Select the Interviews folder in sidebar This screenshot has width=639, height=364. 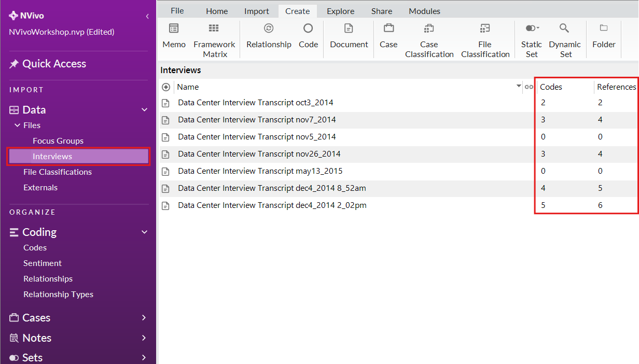pyautogui.click(x=79, y=157)
